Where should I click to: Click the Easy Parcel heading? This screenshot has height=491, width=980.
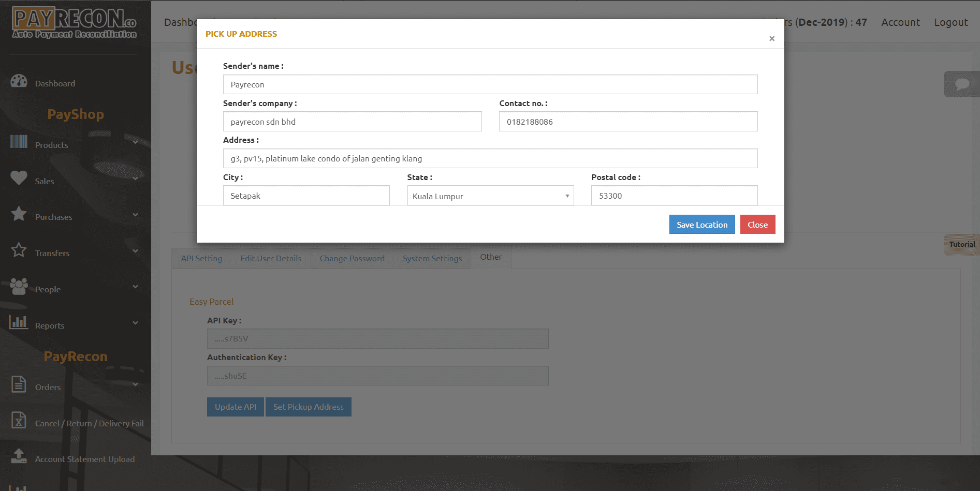211,302
